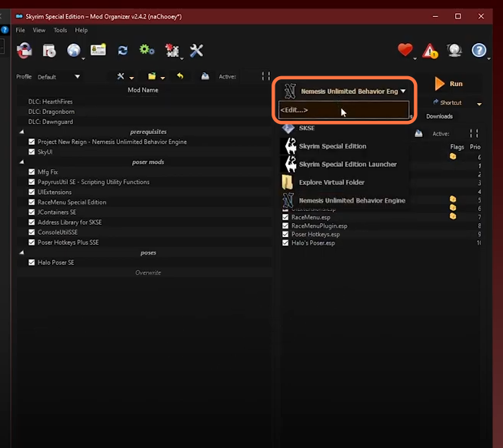Open the Tools menu
Screen dimensions: 503x448
click(60, 30)
